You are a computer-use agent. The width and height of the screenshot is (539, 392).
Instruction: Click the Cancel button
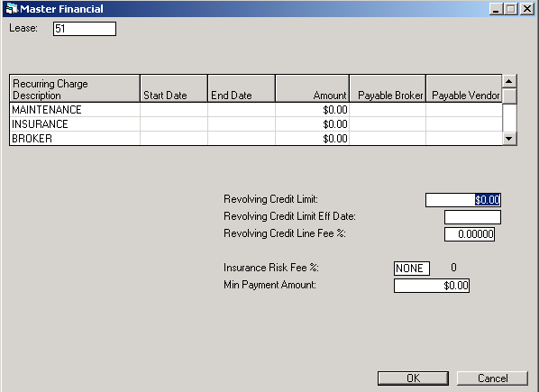(x=492, y=378)
